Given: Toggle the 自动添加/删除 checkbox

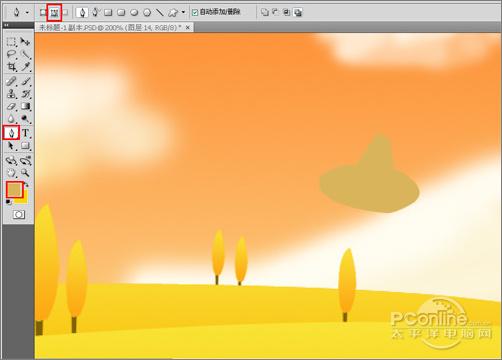Looking at the screenshot, I should click(195, 13).
